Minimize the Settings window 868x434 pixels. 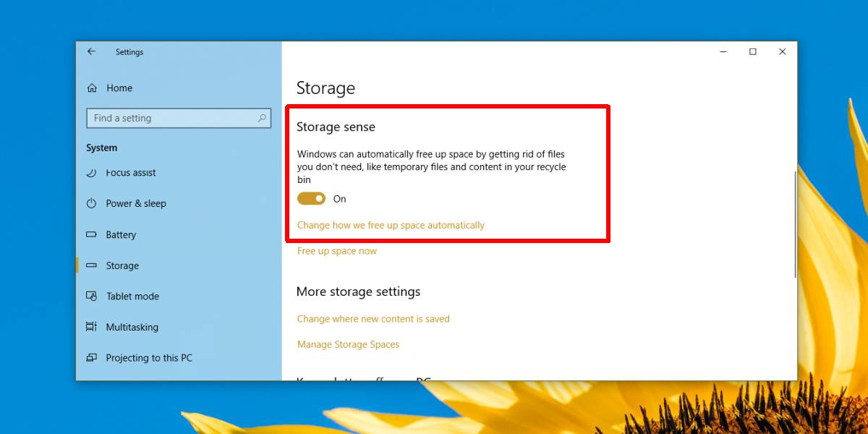pos(723,52)
